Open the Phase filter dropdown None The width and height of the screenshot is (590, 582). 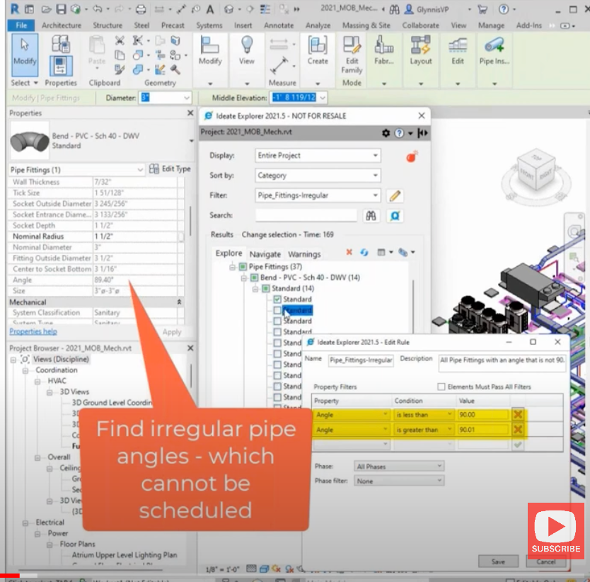[x=399, y=481]
